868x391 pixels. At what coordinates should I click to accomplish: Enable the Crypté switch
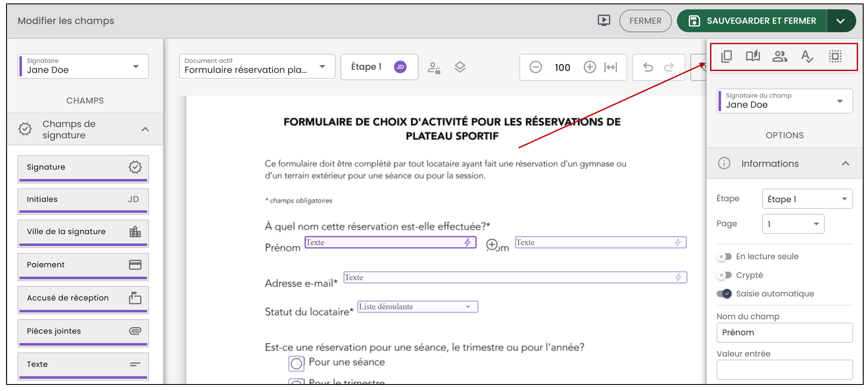pyautogui.click(x=724, y=275)
